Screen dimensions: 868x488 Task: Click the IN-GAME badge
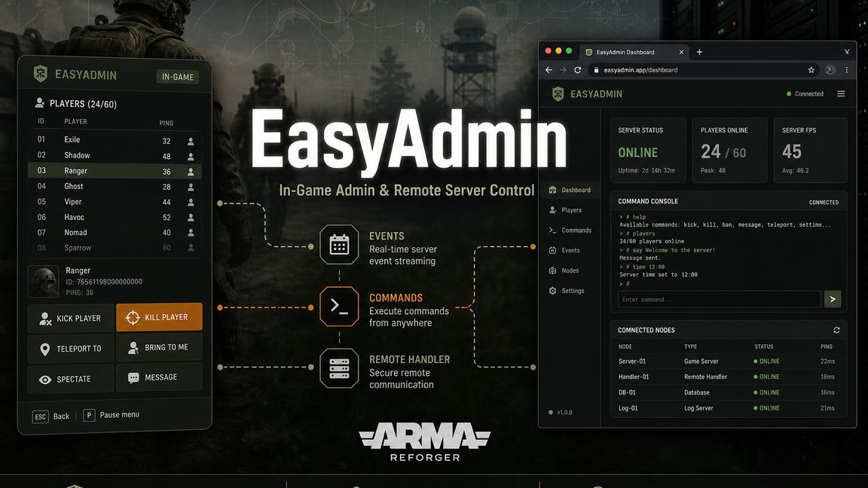click(178, 77)
